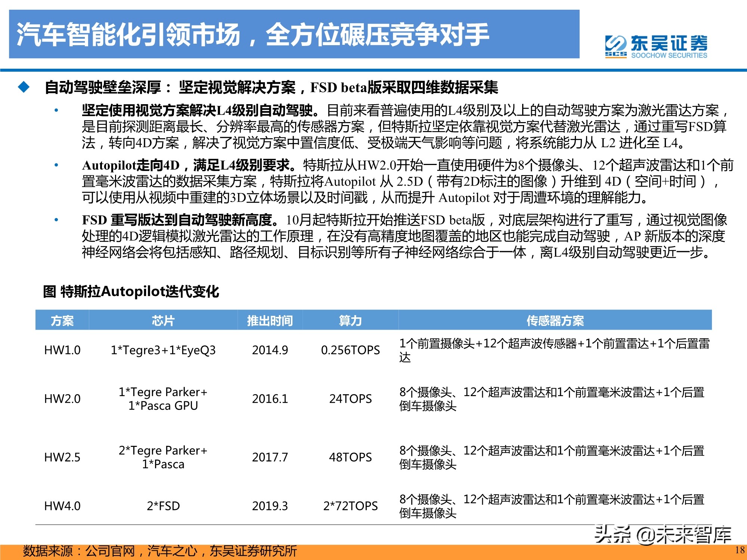
Task: Select the blue diamond bullet icon
Action: pos(23,87)
